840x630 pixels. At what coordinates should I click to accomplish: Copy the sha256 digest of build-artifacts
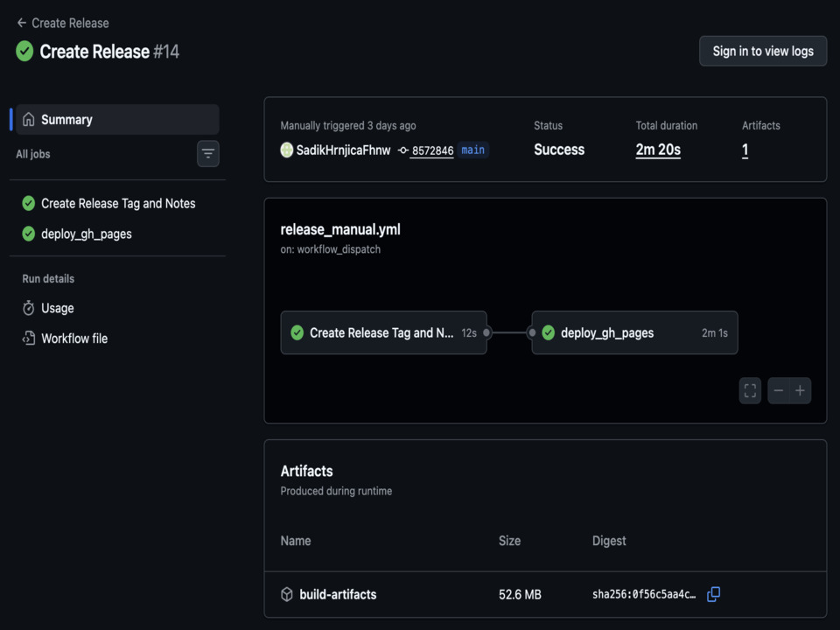tap(714, 594)
